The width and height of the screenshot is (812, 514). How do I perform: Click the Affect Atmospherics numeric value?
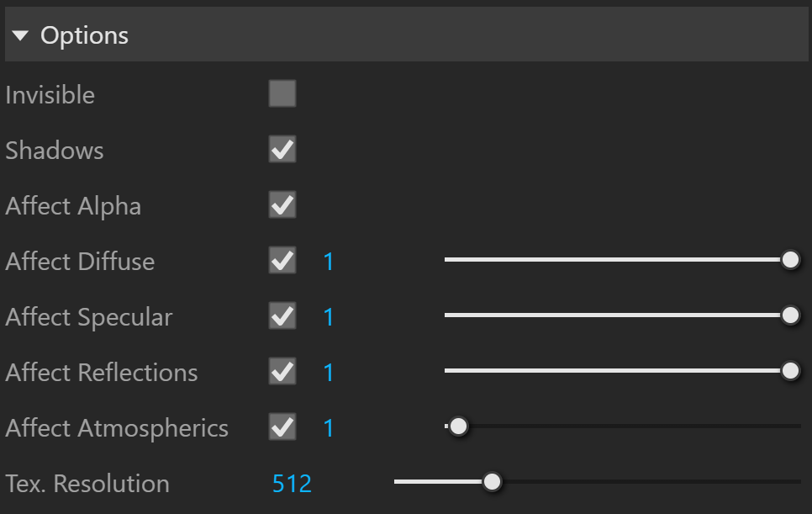(329, 428)
